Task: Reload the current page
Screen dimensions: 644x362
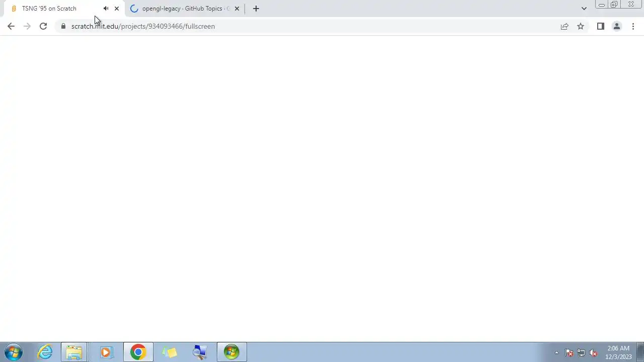Action: tap(43, 26)
